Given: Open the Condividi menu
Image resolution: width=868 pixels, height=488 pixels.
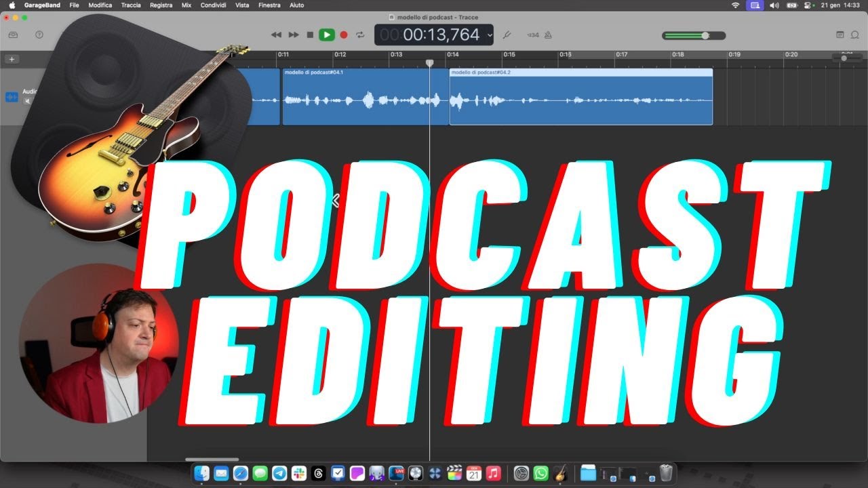Looking at the screenshot, I should (x=214, y=5).
